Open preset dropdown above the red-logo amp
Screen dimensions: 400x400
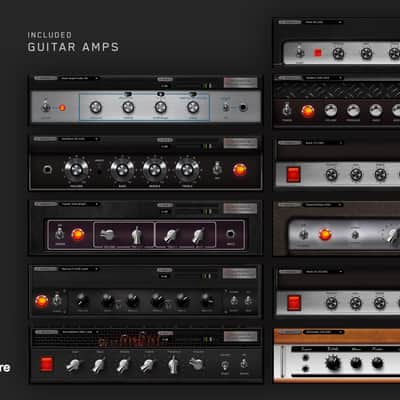[80, 332]
